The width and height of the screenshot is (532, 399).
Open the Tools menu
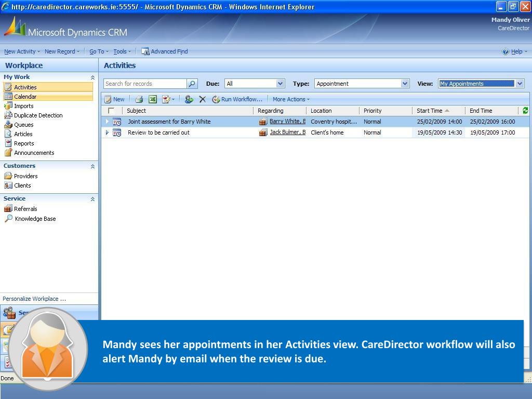(122, 51)
